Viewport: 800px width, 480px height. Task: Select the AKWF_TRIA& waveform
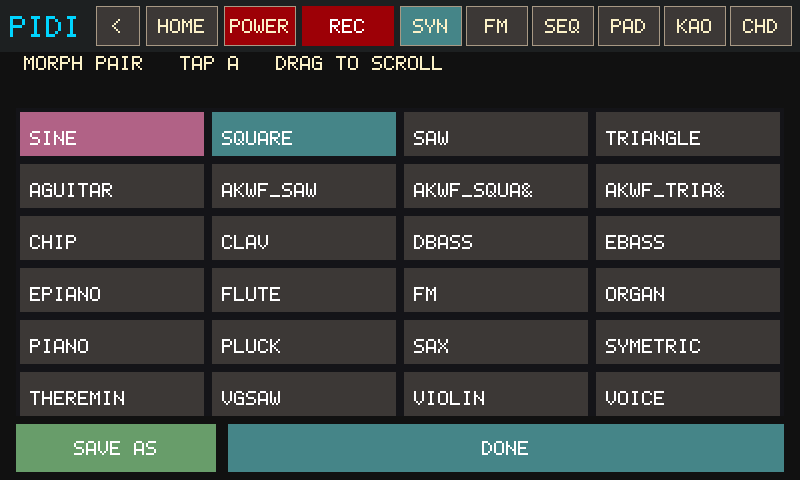coord(688,186)
